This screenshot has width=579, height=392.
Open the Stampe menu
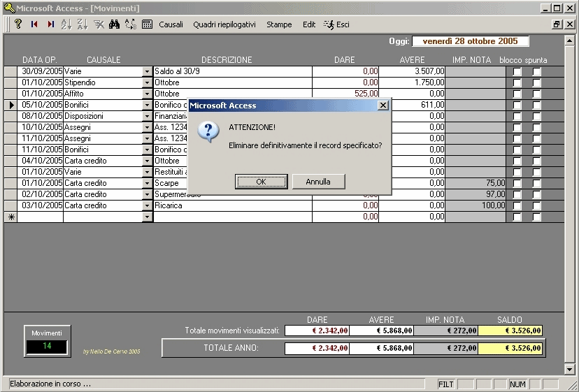click(x=279, y=24)
